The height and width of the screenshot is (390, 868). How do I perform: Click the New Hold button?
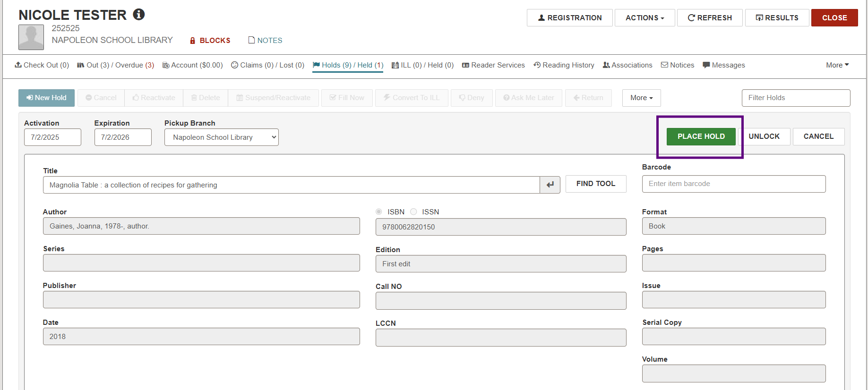[46, 98]
